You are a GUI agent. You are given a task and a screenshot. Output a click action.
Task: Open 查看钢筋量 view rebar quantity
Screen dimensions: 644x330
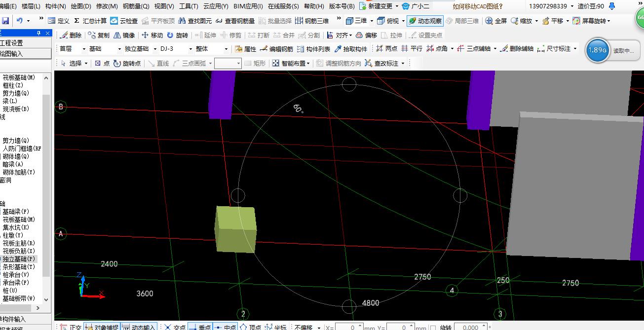pyautogui.click(x=235, y=21)
